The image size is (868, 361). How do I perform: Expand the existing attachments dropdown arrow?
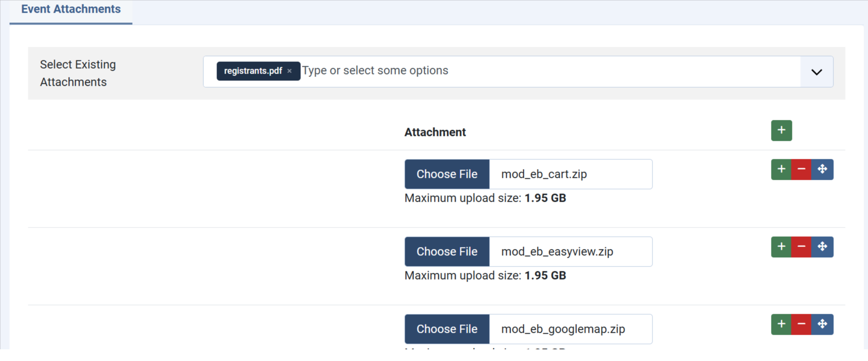click(x=817, y=72)
